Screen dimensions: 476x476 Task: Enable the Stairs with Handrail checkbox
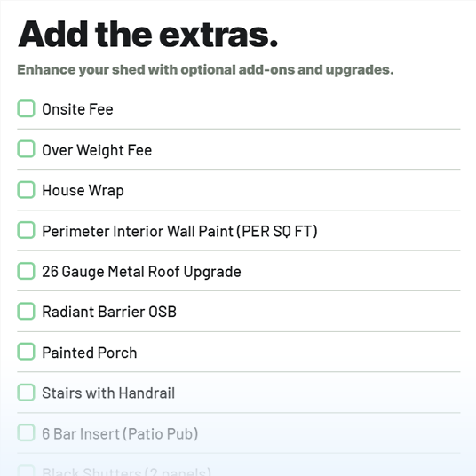pyautogui.click(x=26, y=393)
